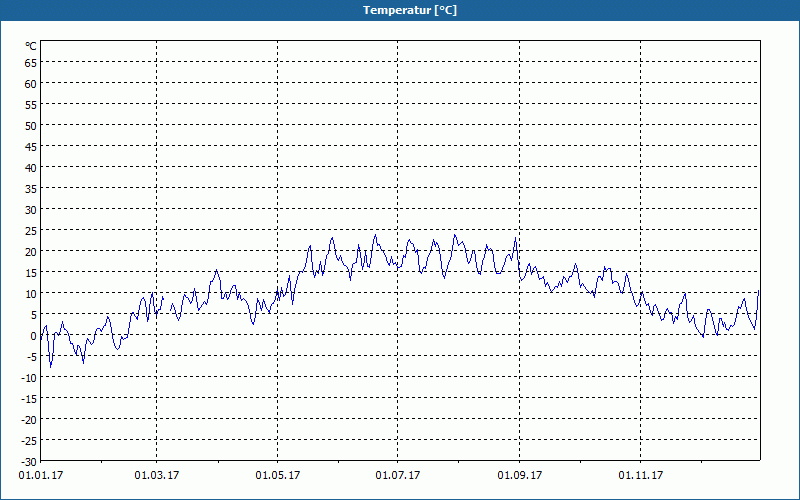The height and width of the screenshot is (500, 800).
Task: Click the 25 value on temperature axis
Action: [x=31, y=231]
